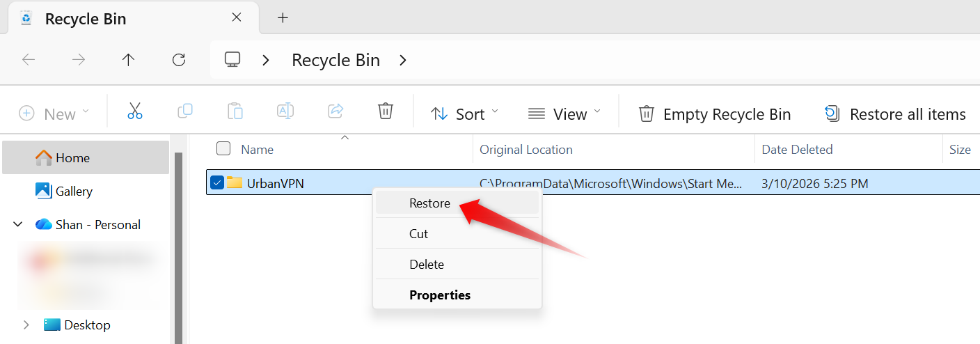
Task: Click the Rename icon in toolbar
Action: [x=285, y=111]
